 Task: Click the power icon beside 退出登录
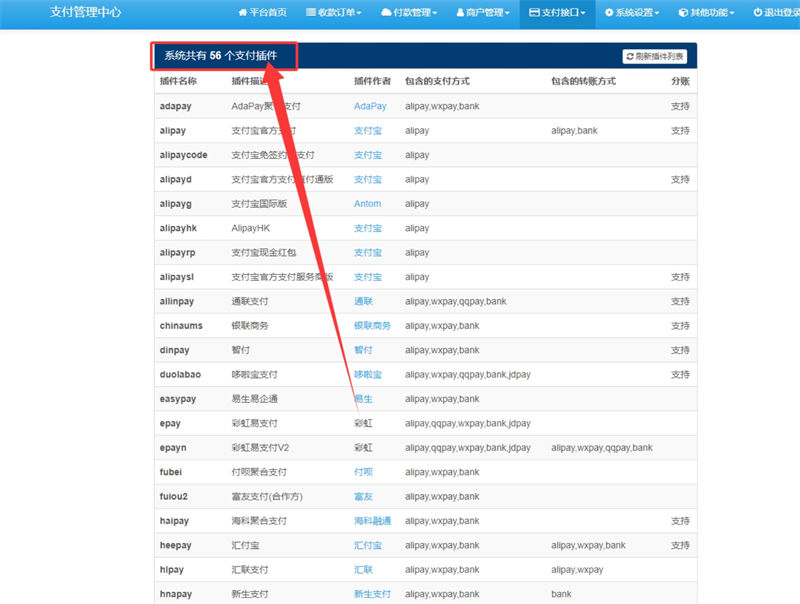(756, 13)
